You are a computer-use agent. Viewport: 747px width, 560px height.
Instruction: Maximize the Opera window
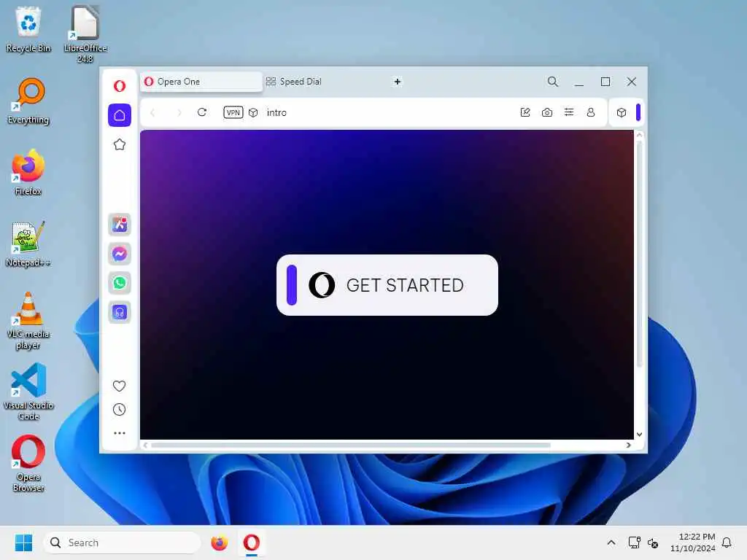click(x=605, y=82)
